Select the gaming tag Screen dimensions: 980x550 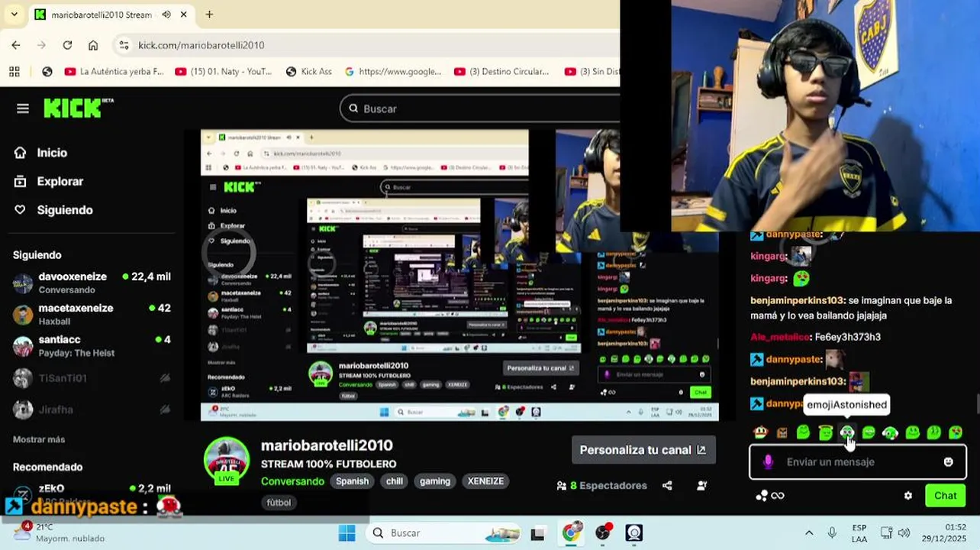click(x=435, y=481)
